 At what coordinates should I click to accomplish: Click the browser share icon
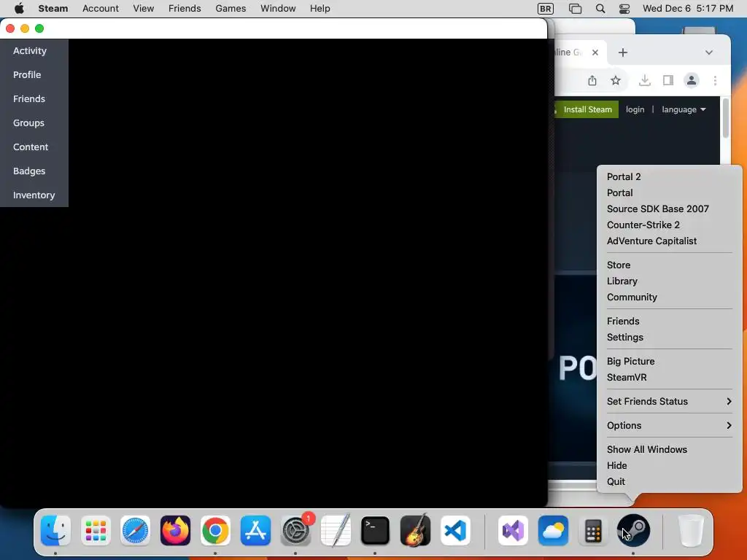[x=592, y=80]
